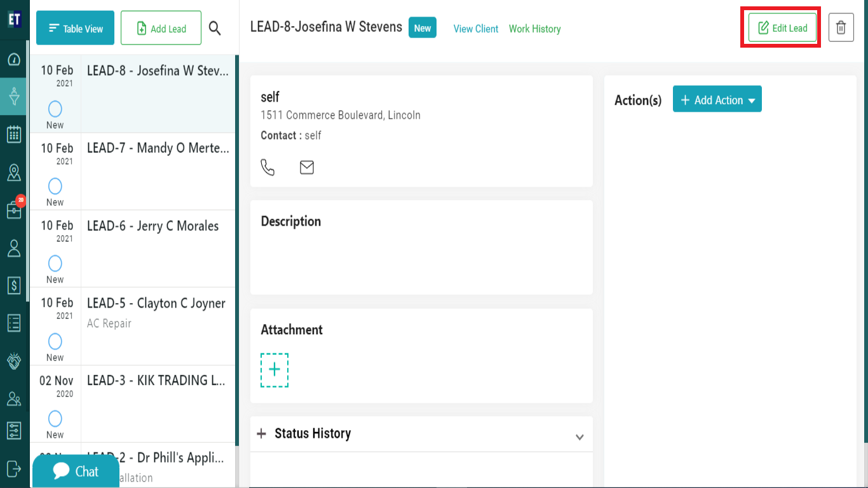Add an attachment with the plus box
The image size is (868, 488).
tap(275, 370)
